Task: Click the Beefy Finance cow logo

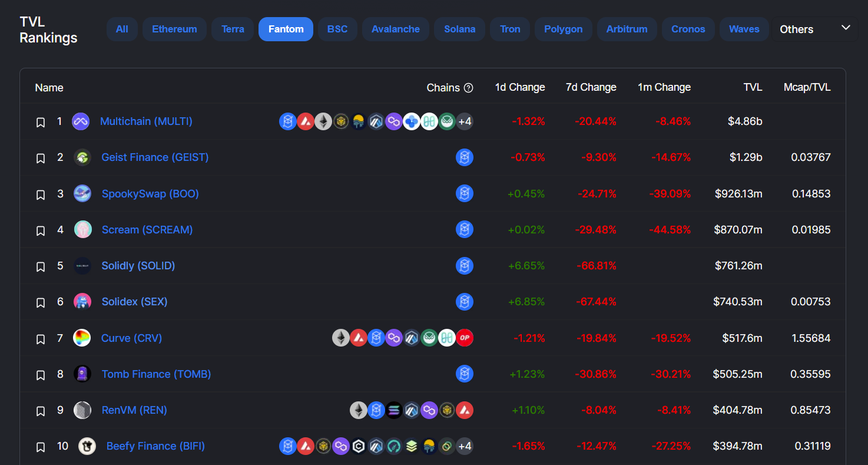Action: point(87,446)
